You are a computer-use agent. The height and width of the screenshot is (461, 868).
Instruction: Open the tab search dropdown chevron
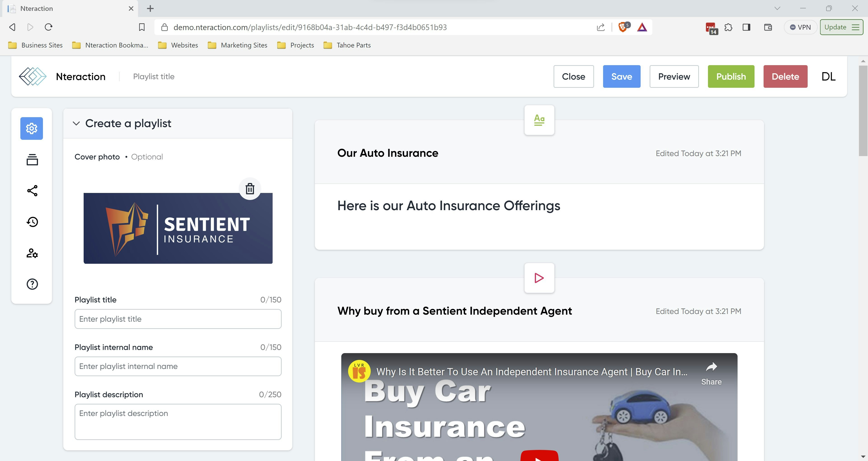[777, 8]
